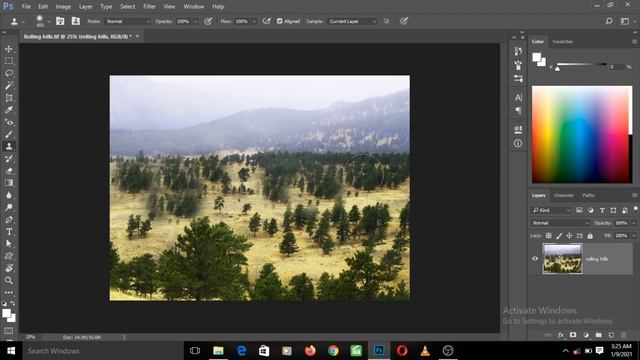The image size is (640, 360).
Task: Open the Edit menu
Action: (43, 7)
